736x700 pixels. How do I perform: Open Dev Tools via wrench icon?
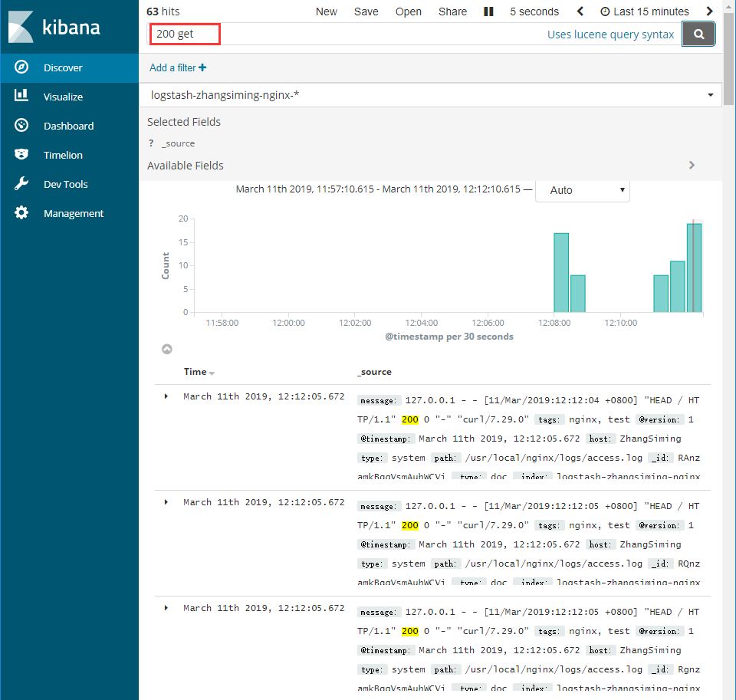pyautogui.click(x=21, y=184)
